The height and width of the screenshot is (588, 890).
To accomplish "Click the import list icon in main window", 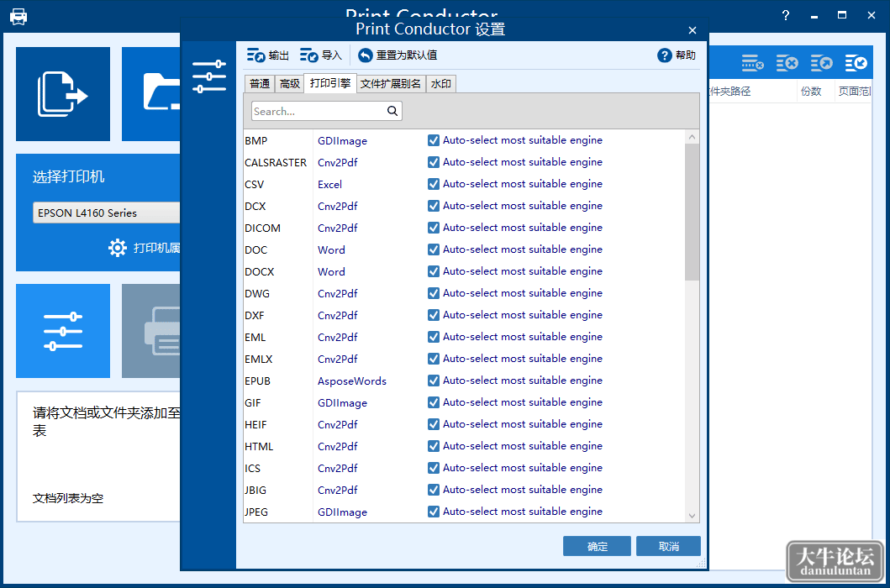I will [x=856, y=63].
